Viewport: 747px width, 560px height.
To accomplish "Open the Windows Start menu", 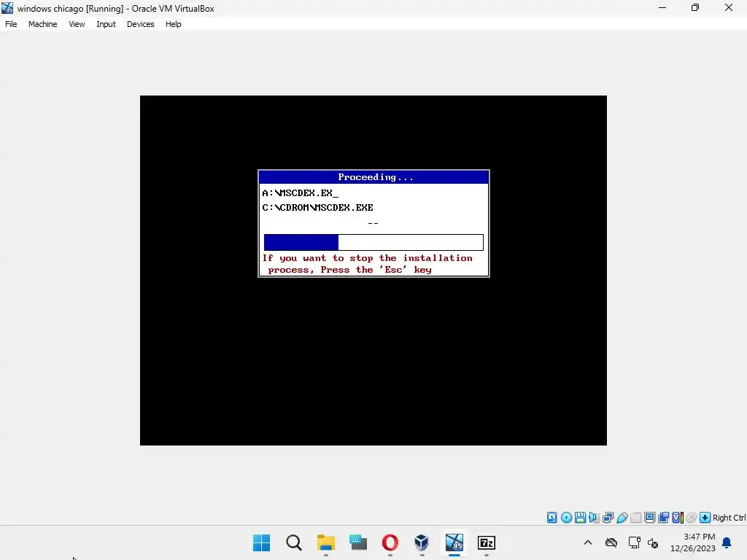I will coord(262,542).
